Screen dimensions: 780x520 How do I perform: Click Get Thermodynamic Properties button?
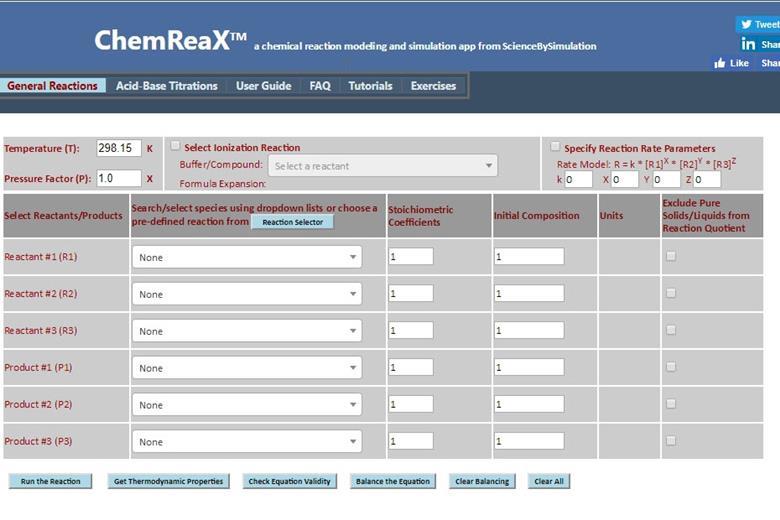point(169,481)
